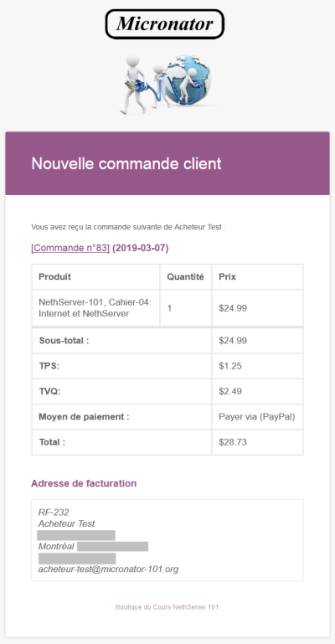
Task: Click the TVQ amount $2.49
Action: [230, 391]
